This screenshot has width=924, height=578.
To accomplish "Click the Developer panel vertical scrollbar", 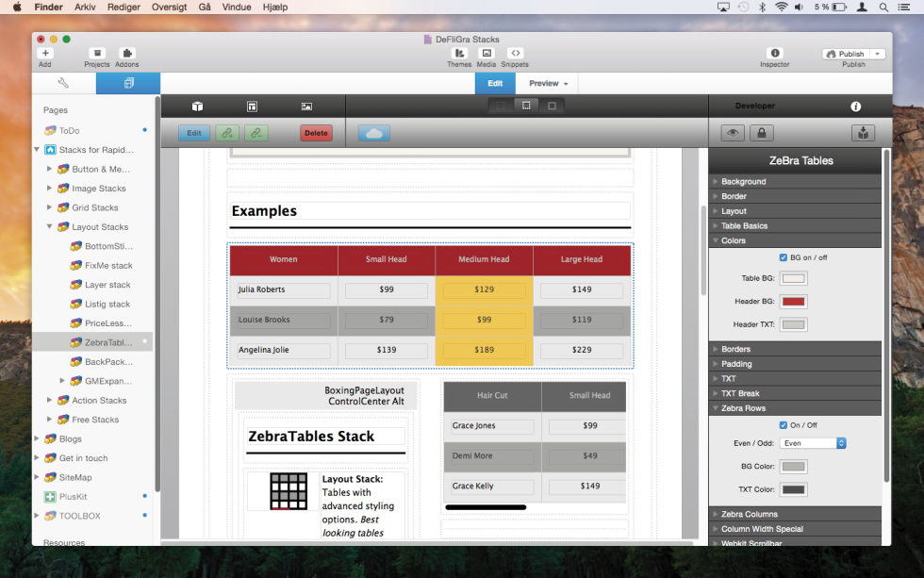I will tap(885, 315).
